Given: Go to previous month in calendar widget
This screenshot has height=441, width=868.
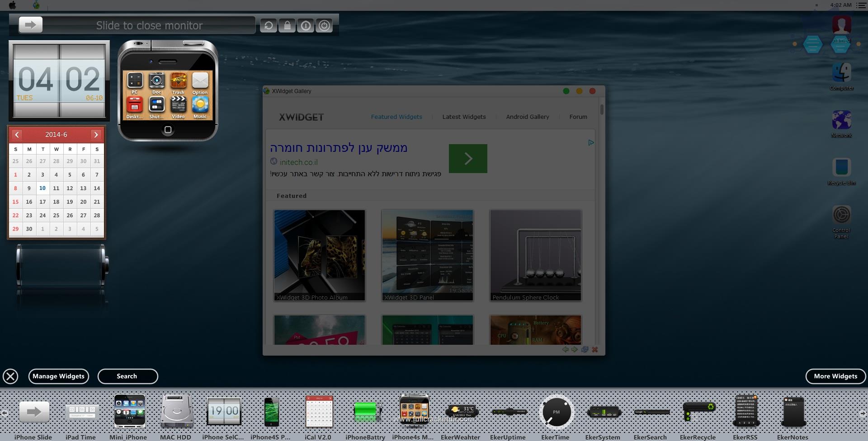Looking at the screenshot, I should (17, 135).
